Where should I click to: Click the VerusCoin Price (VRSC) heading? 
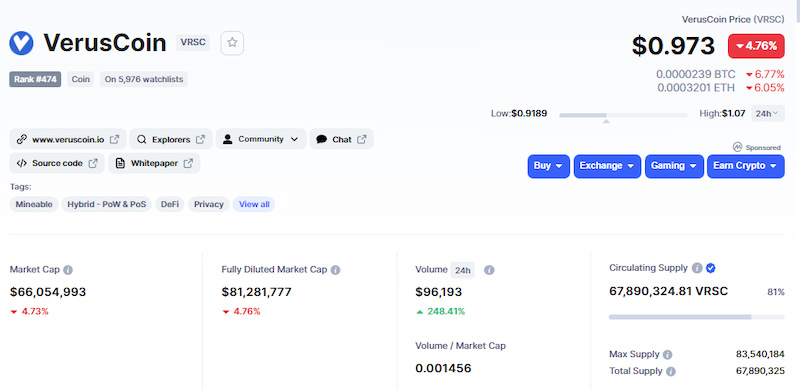coord(733,19)
